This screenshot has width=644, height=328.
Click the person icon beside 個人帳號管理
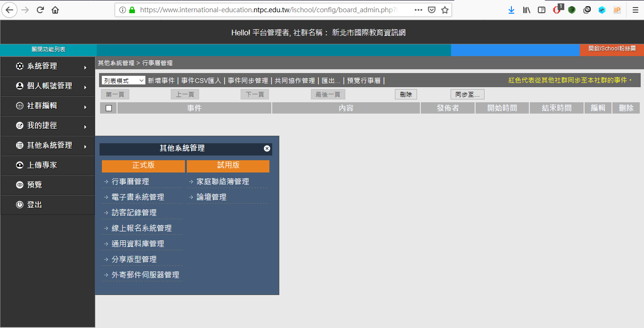pos(19,86)
